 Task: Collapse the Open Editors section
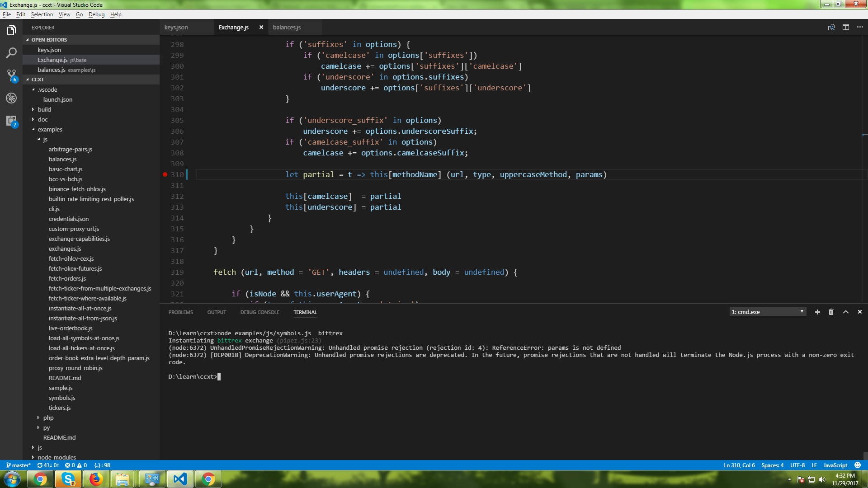(49, 40)
